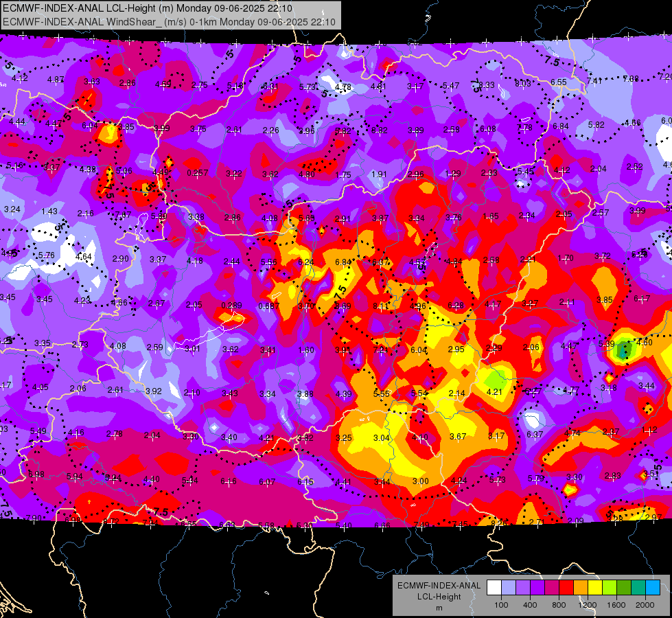Click the grid value '1.75'
The height and width of the screenshot is (618, 672).
(x=343, y=175)
